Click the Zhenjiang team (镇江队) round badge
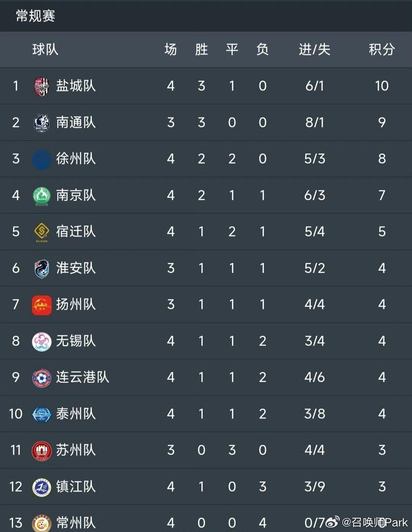The width and height of the screenshot is (412, 532). tap(42, 487)
